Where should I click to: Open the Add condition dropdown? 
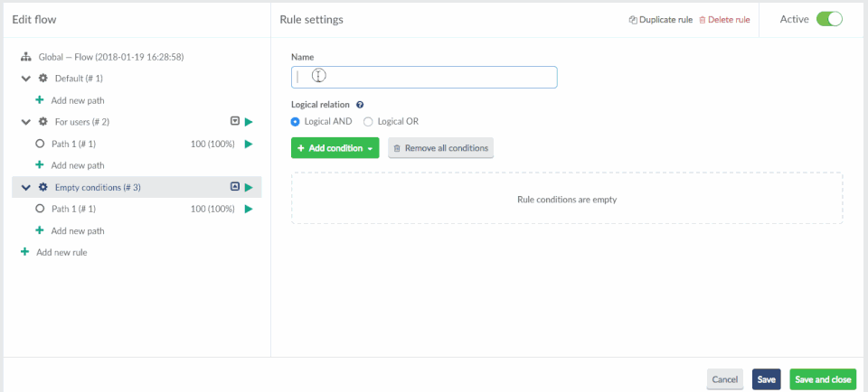pos(335,148)
